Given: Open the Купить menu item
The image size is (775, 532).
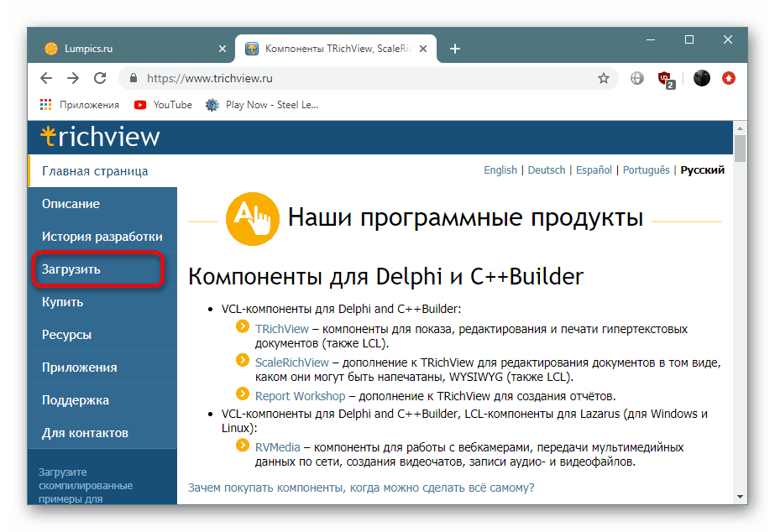Looking at the screenshot, I should [x=102, y=302].
